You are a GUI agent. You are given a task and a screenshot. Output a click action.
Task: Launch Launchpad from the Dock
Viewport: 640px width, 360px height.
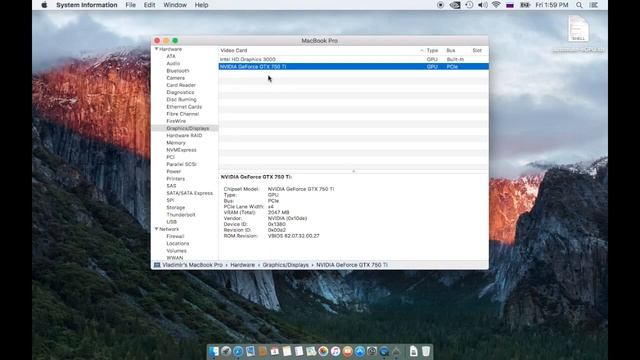226,351
